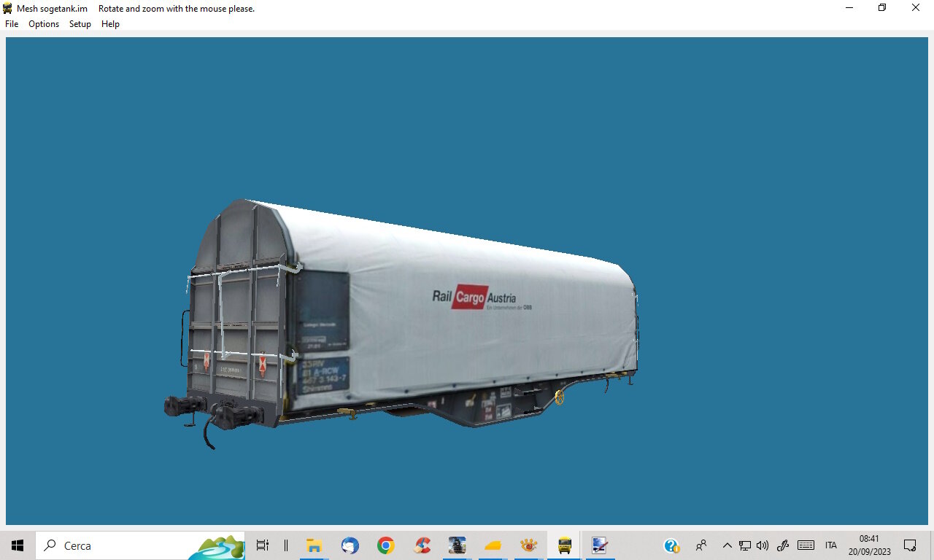Image resolution: width=934 pixels, height=560 pixels.
Task: Minimize the Mesh sogetank.im window
Action: click(x=849, y=8)
